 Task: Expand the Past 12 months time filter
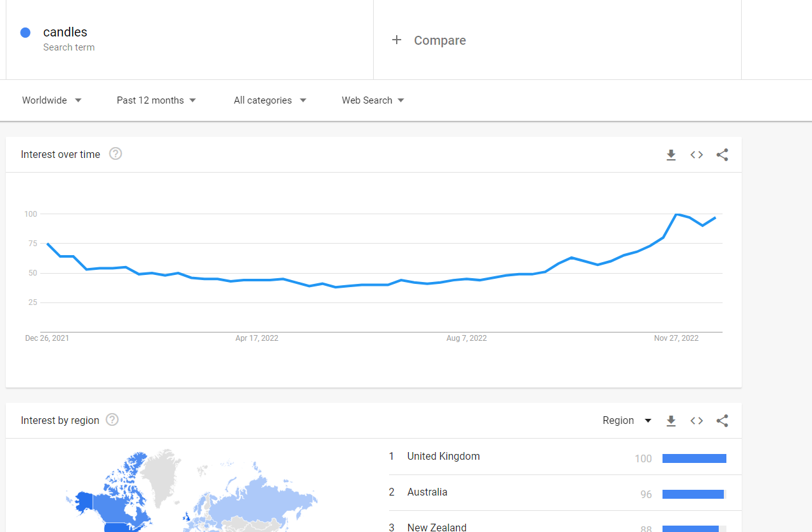[x=157, y=100]
